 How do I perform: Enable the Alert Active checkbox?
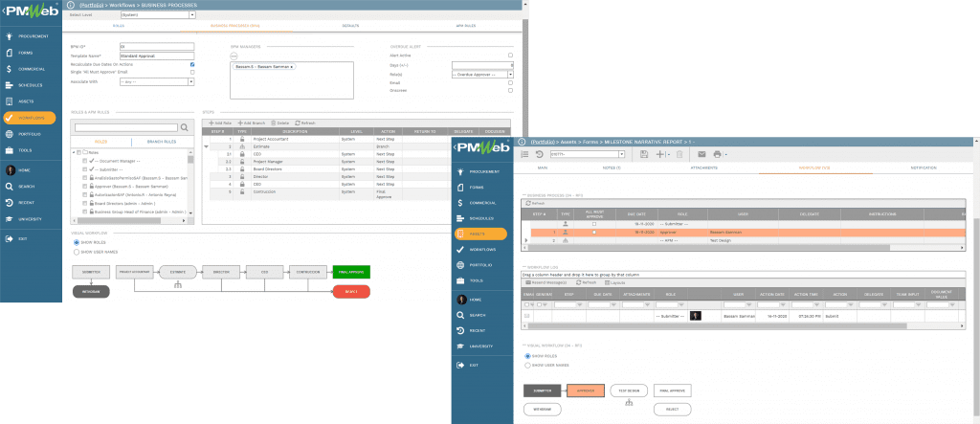(511, 56)
